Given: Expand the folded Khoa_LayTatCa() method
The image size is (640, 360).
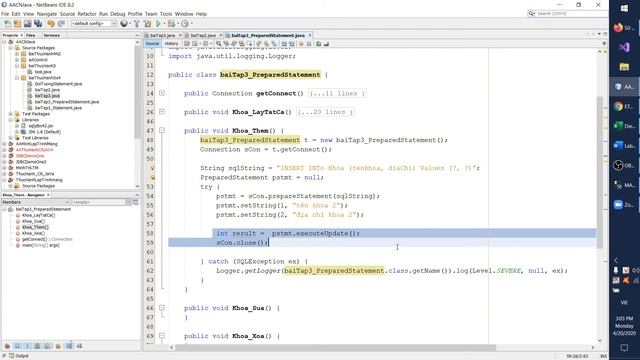Looking at the screenshot, I should click(162, 112).
